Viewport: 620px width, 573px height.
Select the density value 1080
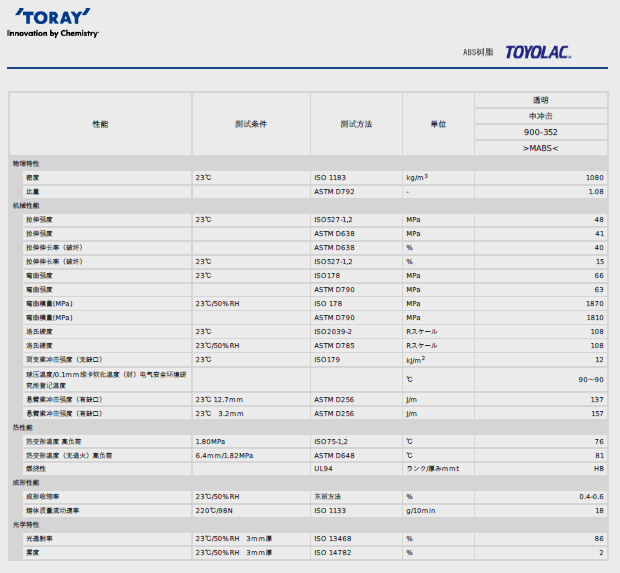point(594,177)
